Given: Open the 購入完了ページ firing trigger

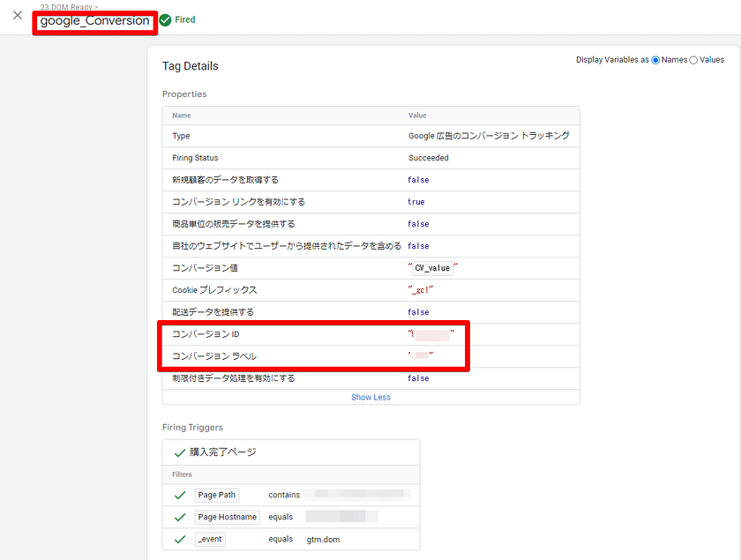Looking at the screenshot, I should 223,452.
